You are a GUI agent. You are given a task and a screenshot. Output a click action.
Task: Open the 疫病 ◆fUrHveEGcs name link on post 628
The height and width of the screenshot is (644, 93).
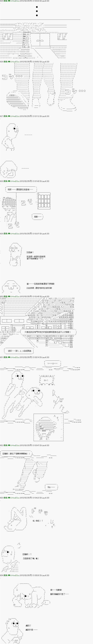click(x=12, y=181)
